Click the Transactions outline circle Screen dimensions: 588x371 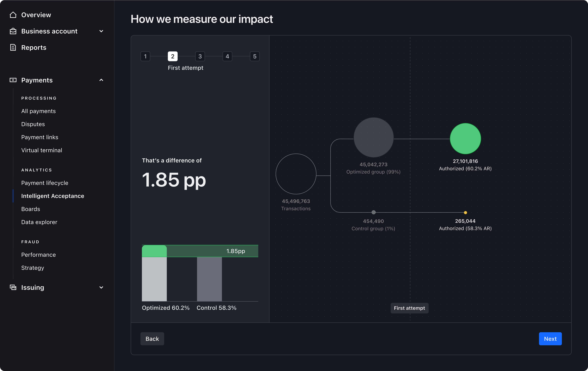[296, 174]
